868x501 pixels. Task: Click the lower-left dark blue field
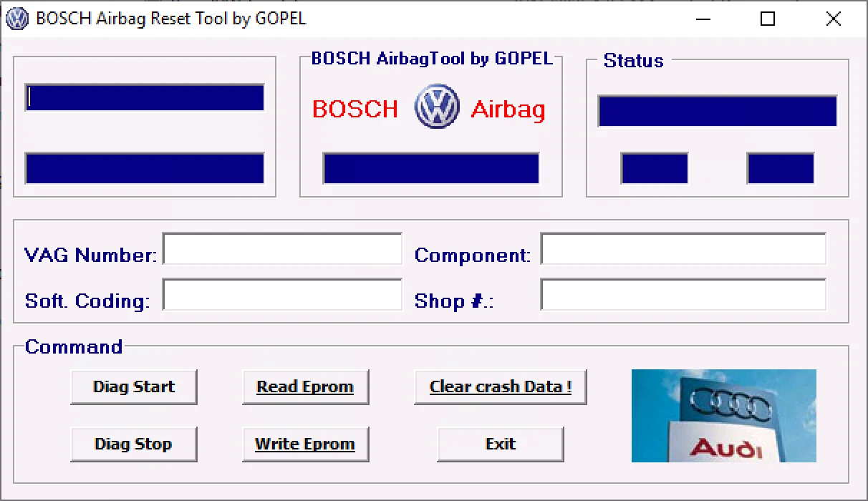(x=145, y=168)
